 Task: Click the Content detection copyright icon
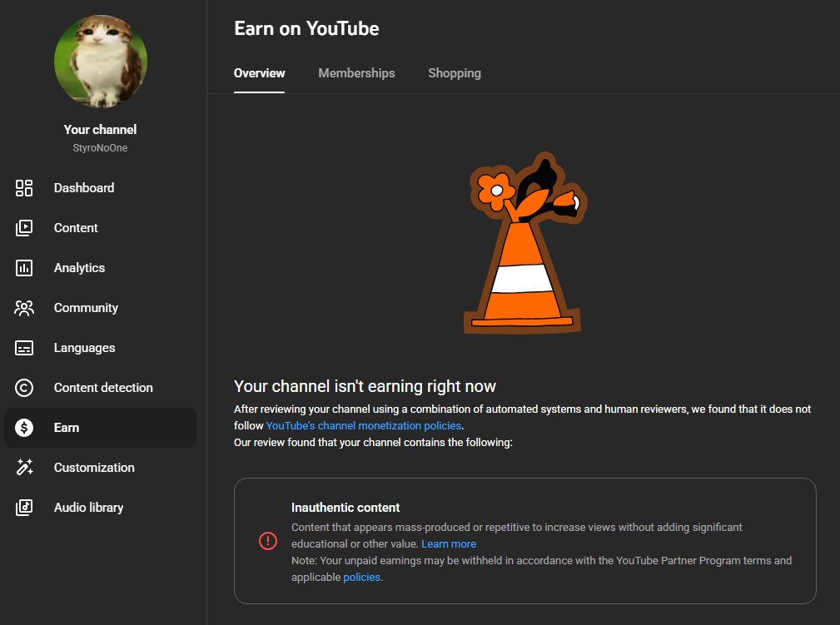coord(24,388)
